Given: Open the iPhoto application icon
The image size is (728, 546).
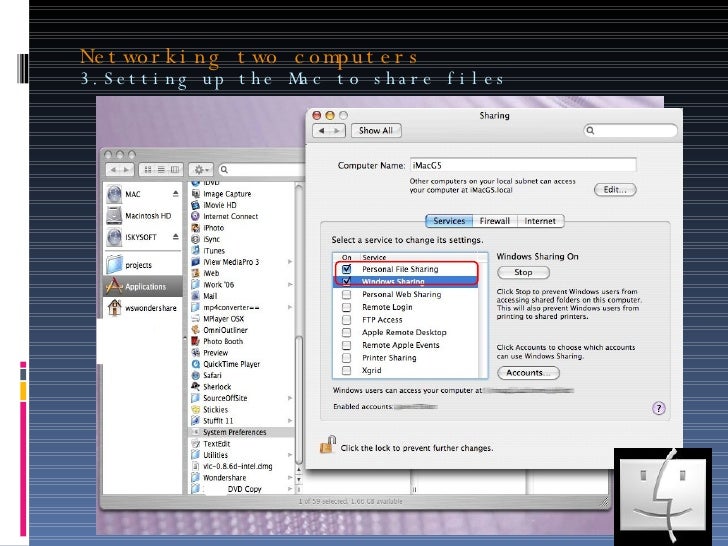Looking at the screenshot, I should coord(196,228).
